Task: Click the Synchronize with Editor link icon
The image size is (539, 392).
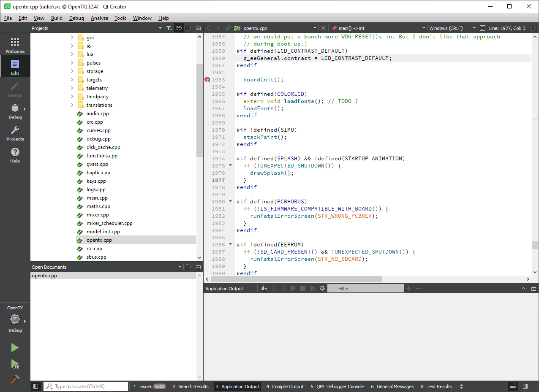Action: coord(178,28)
